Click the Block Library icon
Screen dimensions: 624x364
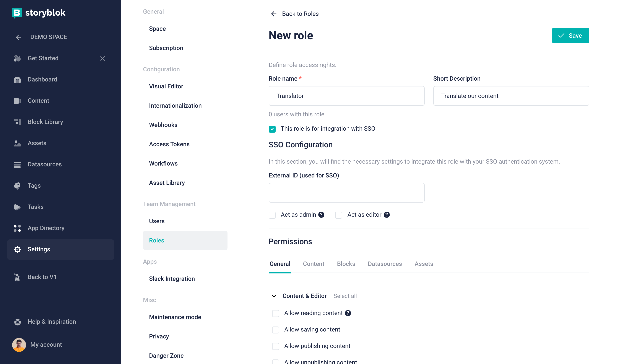coord(17,122)
